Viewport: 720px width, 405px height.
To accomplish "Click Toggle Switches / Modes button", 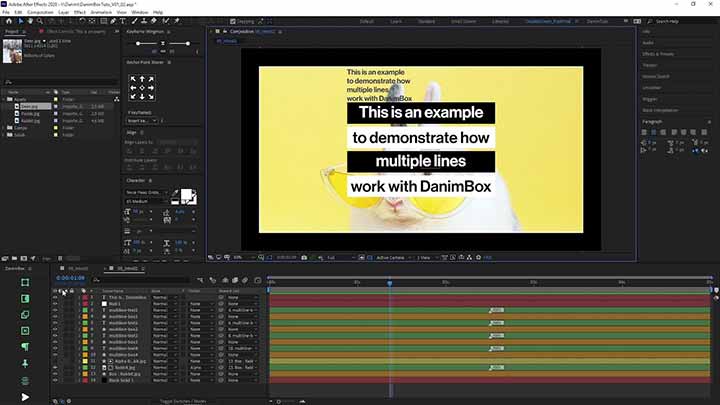I will (x=183, y=401).
